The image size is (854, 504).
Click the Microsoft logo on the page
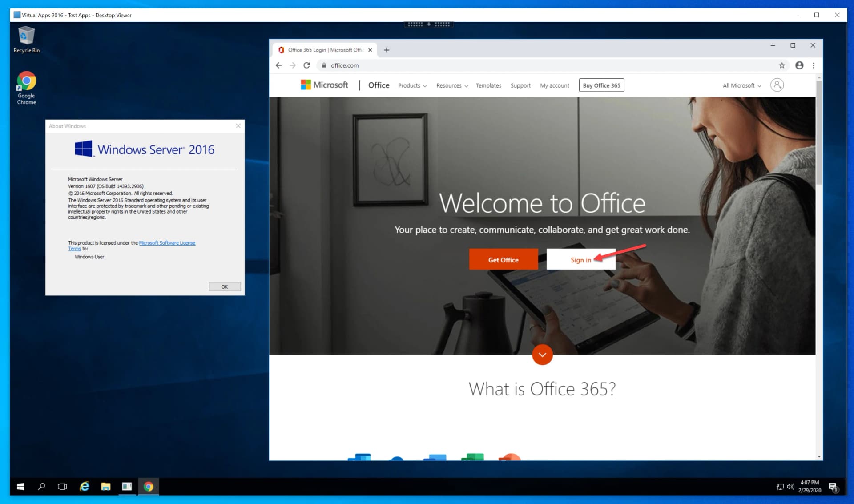pyautogui.click(x=324, y=85)
